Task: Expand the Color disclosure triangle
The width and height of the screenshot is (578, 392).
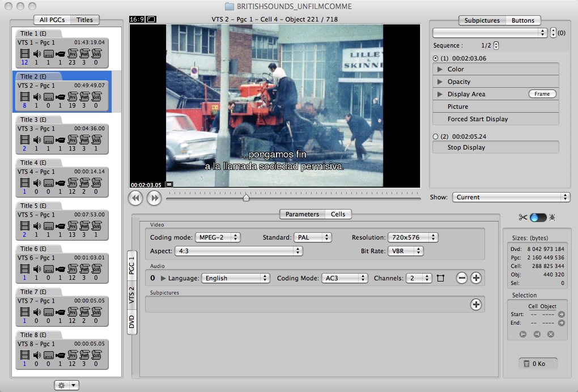Action: tap(440, 69)
